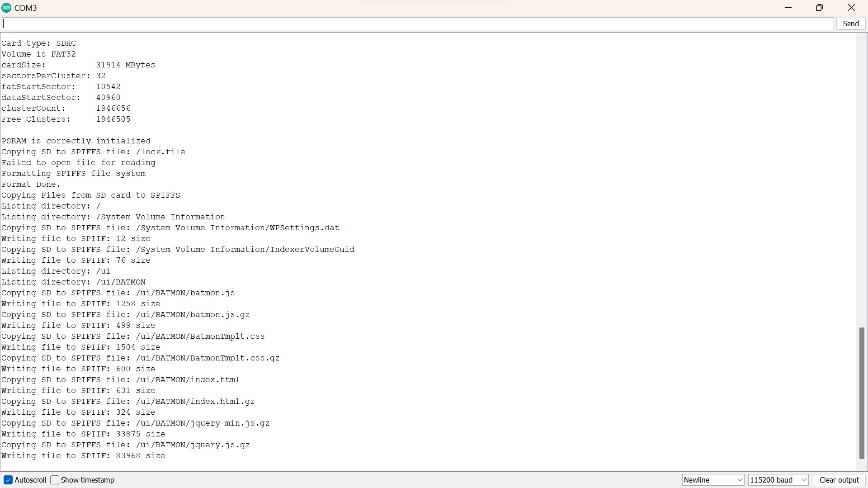Viewport: 868px width, 488px height.
Task: Click 'Writing file to SPIIF: 631 size'
Action: [x=79, y=391]
